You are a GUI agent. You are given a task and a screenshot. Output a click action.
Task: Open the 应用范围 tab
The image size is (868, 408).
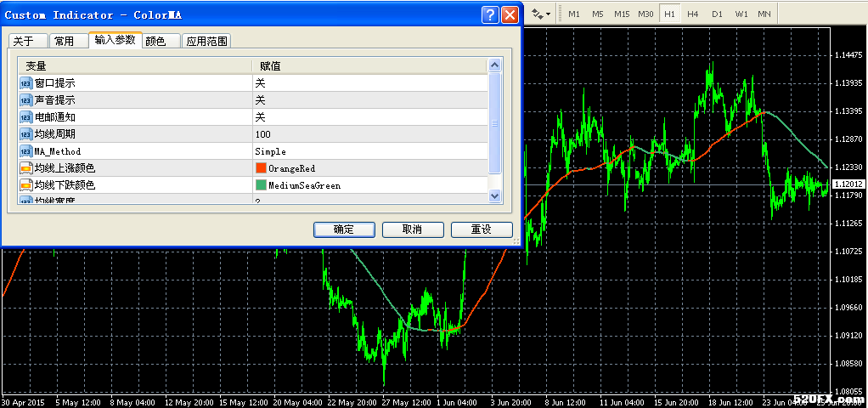coord(207,41)
